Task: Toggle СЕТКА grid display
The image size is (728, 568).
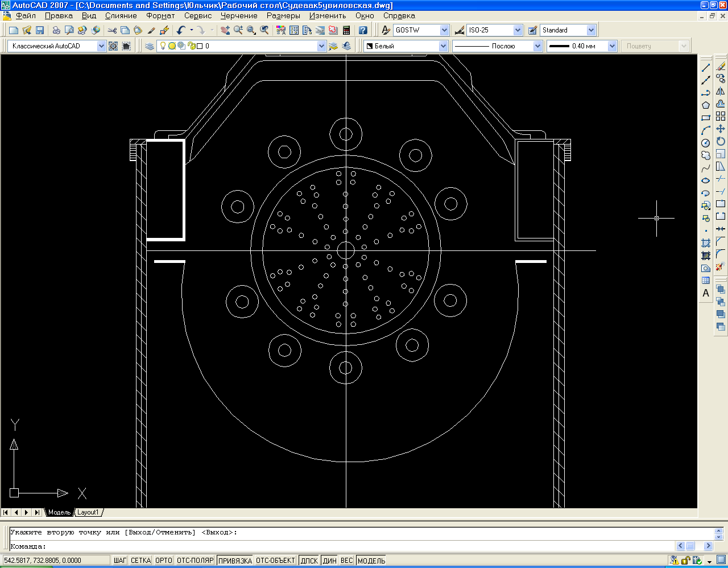Action: point(140,561)
